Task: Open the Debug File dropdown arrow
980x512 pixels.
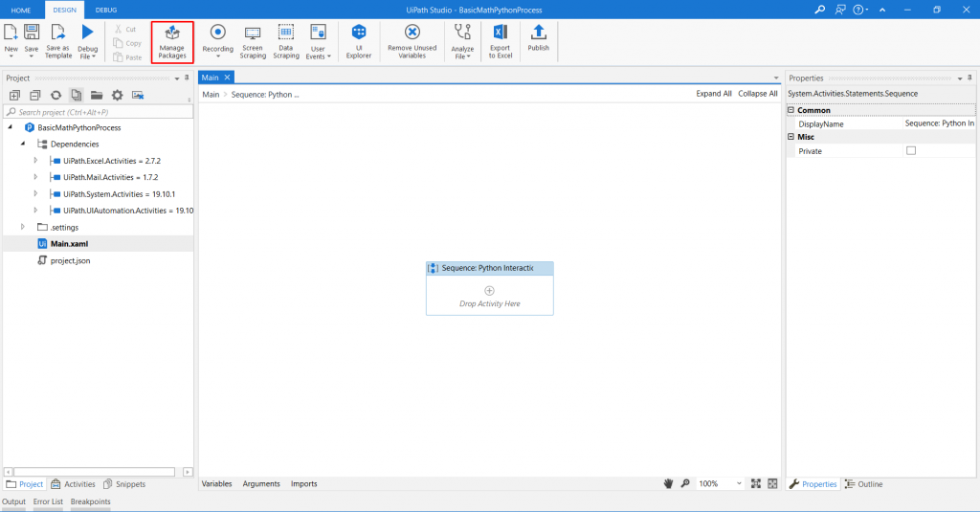Action: (x=94, y=56)
